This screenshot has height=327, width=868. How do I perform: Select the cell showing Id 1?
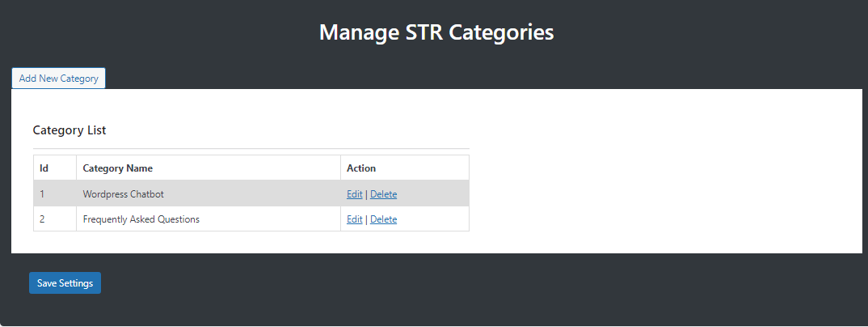(x=55, y=194)
